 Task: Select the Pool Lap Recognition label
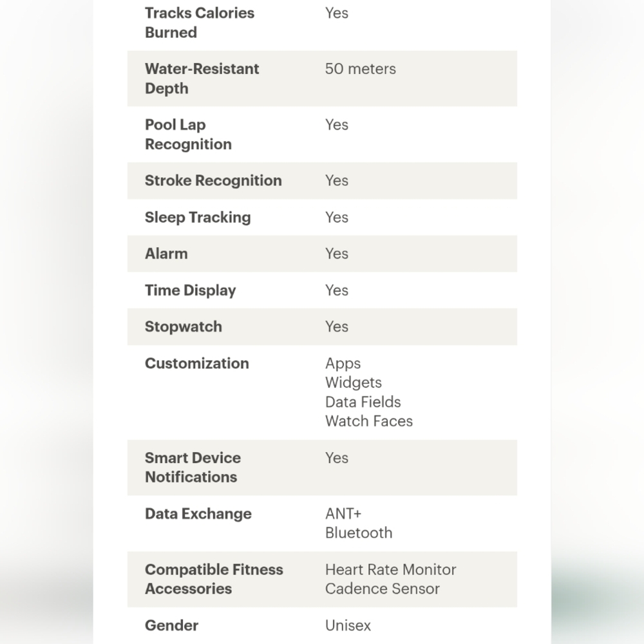(188, 135)
